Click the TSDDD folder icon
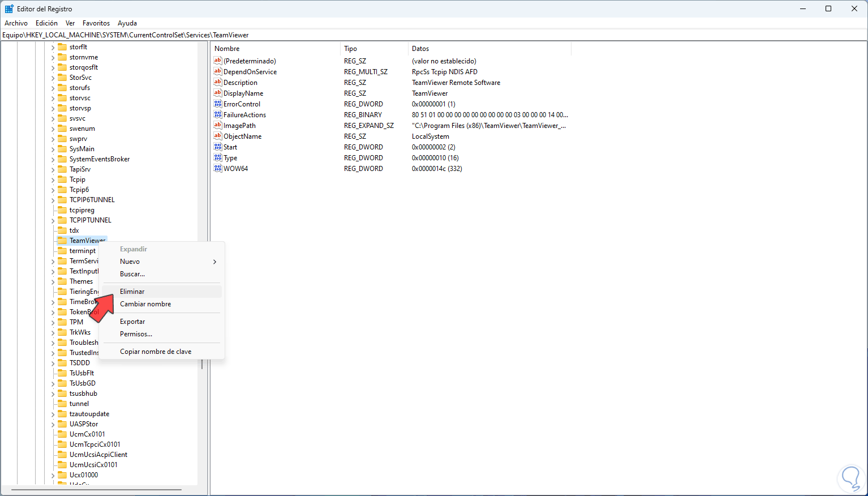The height and width of the screenshot is (496, 868). (62, 363)
